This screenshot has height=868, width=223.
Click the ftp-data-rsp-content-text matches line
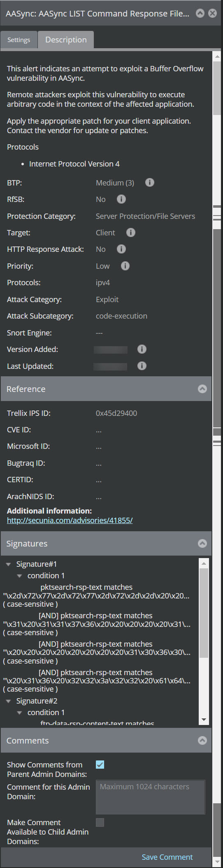tap(97, 723)
